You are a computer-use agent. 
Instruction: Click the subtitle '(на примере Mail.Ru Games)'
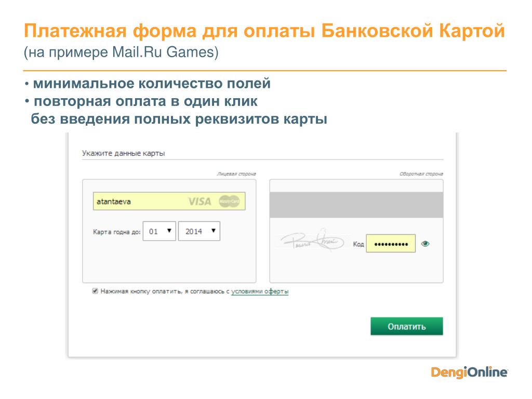click(x=121, y=52)
